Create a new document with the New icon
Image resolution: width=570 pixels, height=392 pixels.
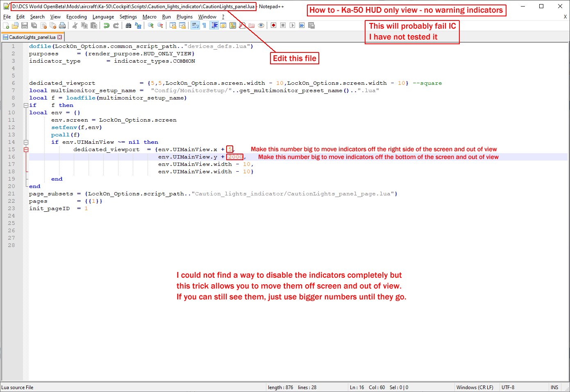pos(5,25)
